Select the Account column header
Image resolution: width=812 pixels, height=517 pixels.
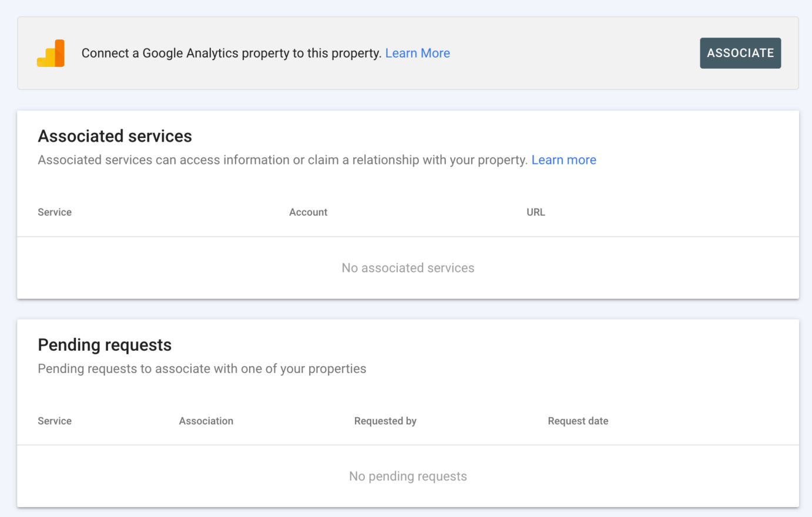pyautogui.click(x=308, y=211)
